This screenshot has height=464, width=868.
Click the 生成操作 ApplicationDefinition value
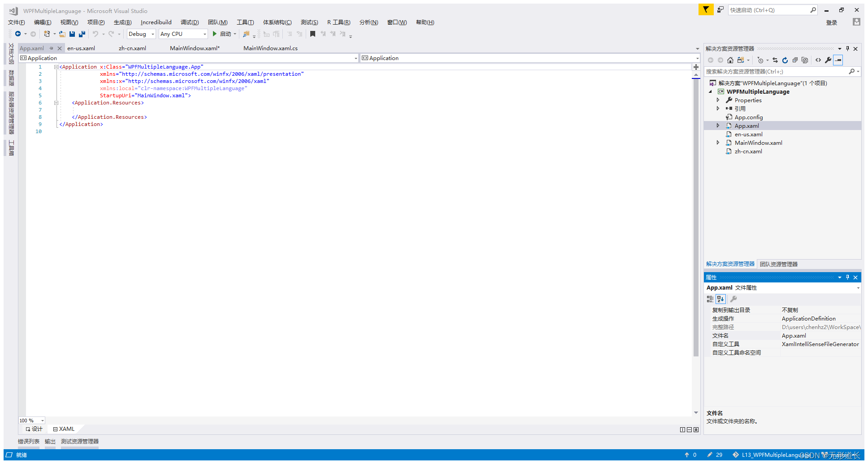[x=808, y=319]
